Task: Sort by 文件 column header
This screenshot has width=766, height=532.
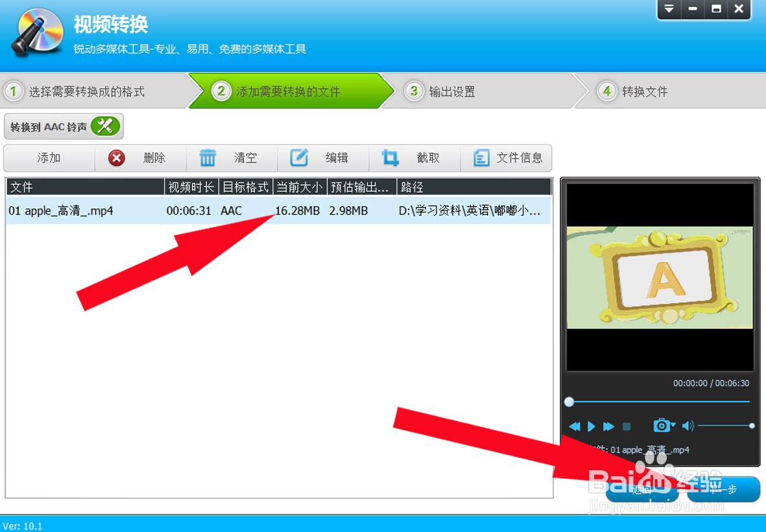Action: (x=86, y=187)
